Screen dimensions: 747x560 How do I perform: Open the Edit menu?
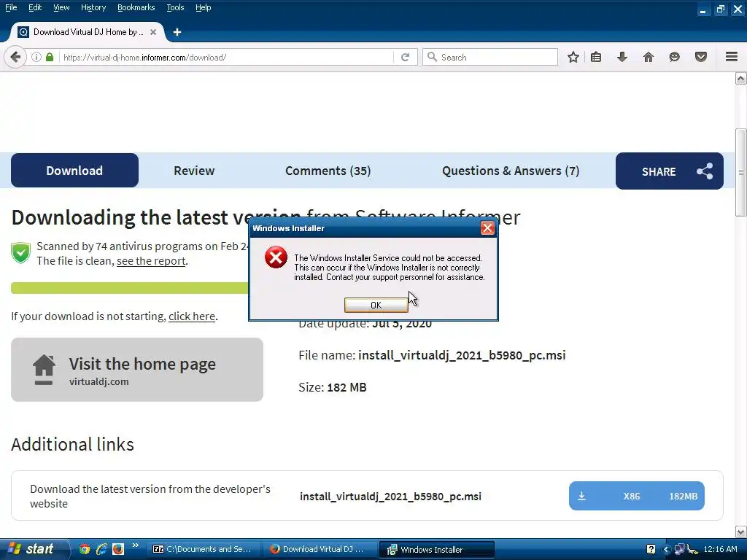pos(35,7)
